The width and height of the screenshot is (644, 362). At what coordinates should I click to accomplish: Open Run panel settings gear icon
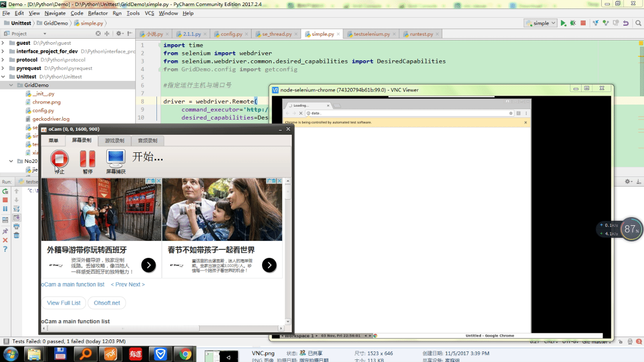[x=628, y=182]
